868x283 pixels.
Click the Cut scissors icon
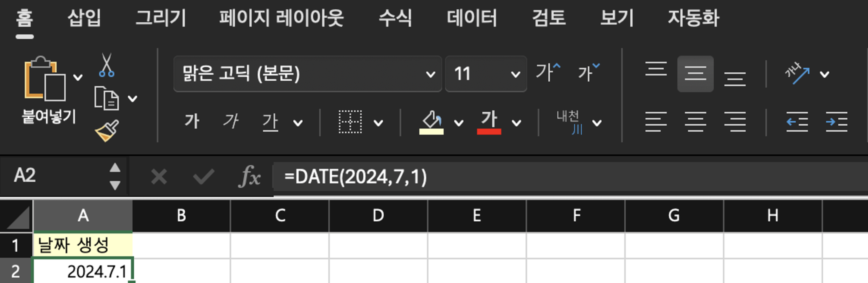[106, 65]
